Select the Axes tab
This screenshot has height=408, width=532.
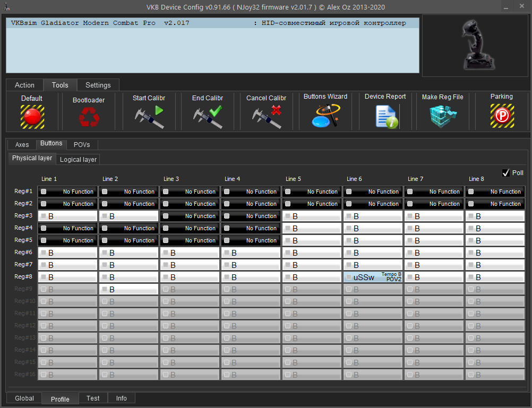pyautogui.click(x=22, y=144)
